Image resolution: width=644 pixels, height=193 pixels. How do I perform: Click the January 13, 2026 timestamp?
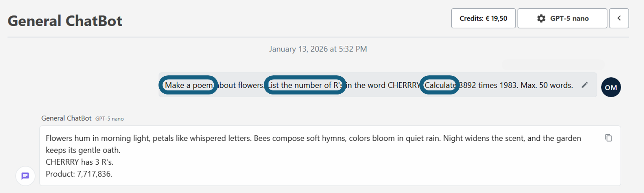[x=318, y=49]
